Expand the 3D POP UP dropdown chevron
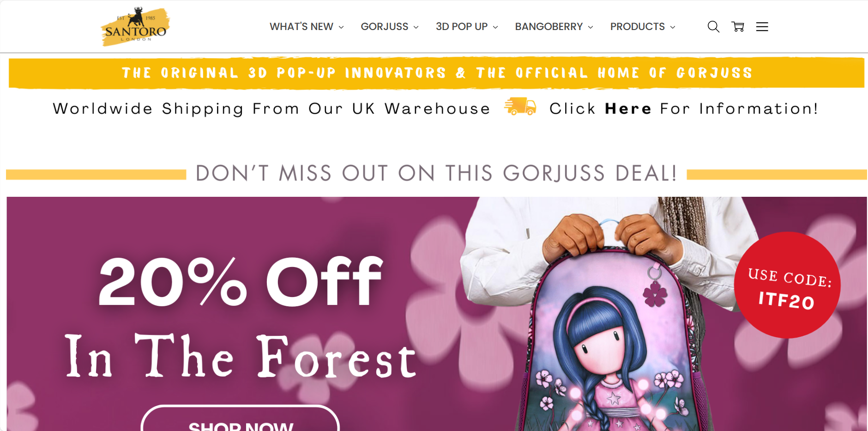 [495, 27]
